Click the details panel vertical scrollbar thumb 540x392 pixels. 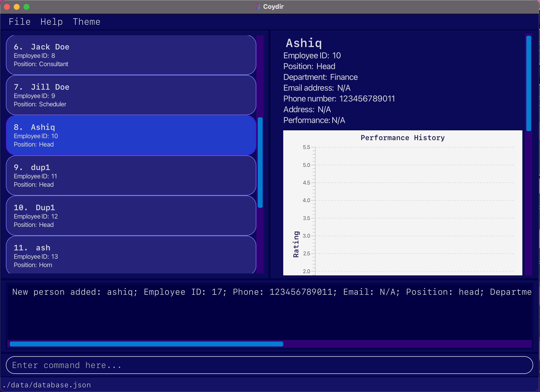528,83
